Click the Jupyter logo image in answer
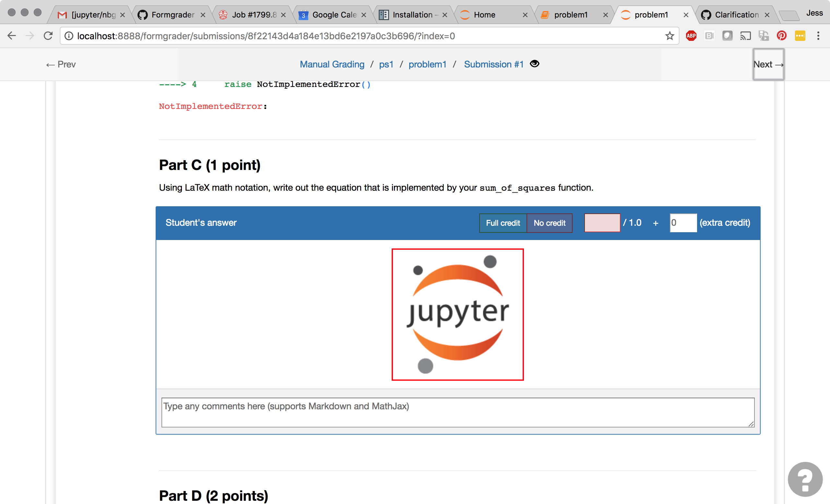830x504 pixels. tap(457, 315)
